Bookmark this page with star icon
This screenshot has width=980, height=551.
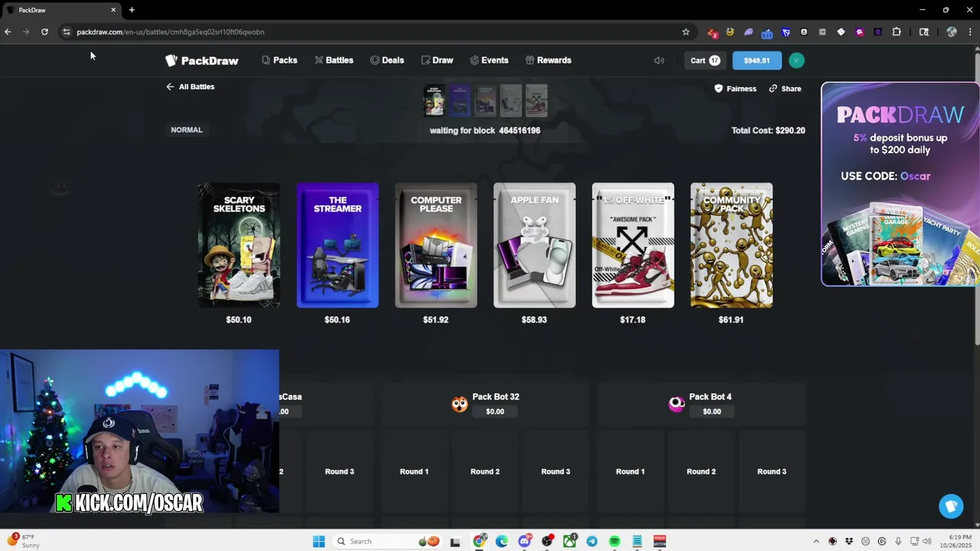[686, 32]
